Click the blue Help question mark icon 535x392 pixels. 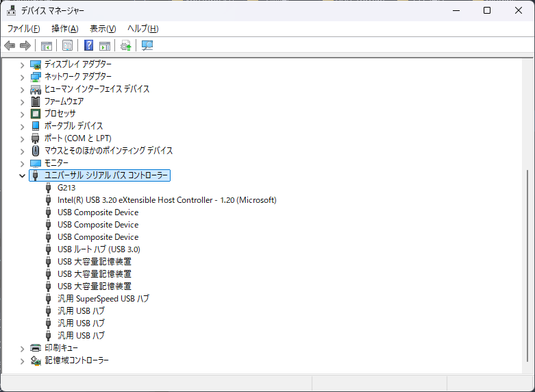tap(89, 45)
